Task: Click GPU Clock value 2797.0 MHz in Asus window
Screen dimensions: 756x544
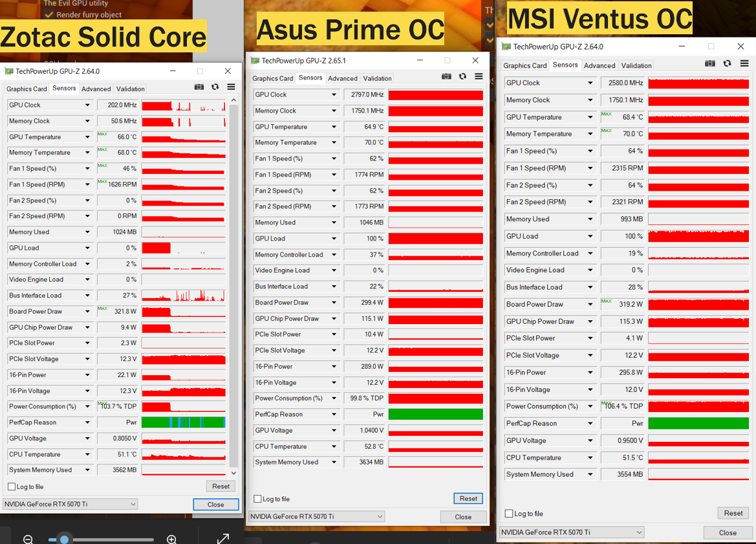Action: click(x=364, y=94)
